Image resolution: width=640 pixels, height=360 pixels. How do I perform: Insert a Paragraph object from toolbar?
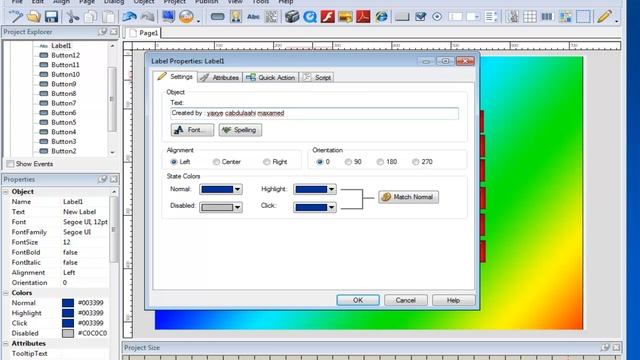pos(271,17)
